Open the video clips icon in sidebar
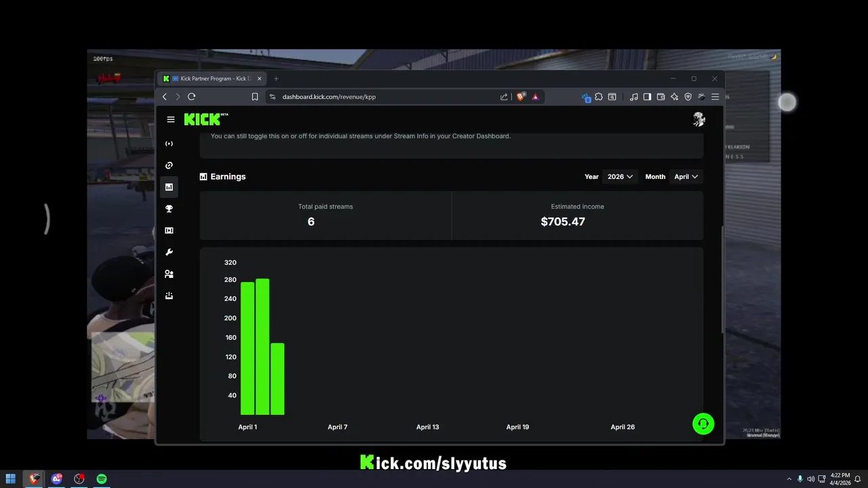868x488 pixels. [x=169, y=230]
